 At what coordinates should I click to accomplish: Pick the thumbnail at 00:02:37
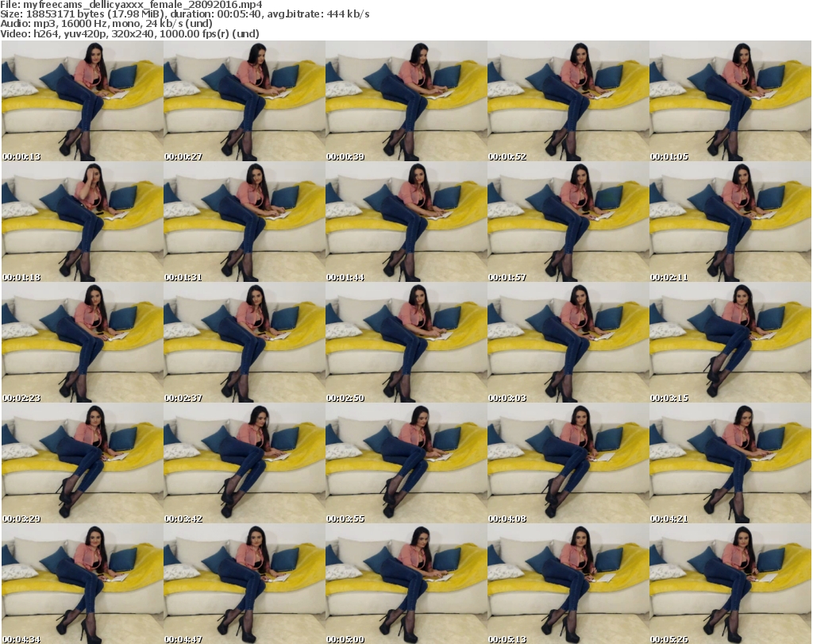(244, 342)
